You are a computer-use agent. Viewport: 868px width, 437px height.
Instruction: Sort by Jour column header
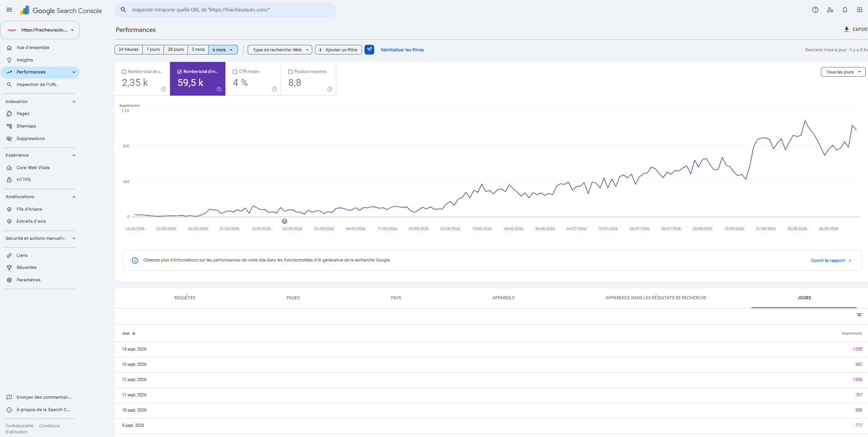coord(128,333)
